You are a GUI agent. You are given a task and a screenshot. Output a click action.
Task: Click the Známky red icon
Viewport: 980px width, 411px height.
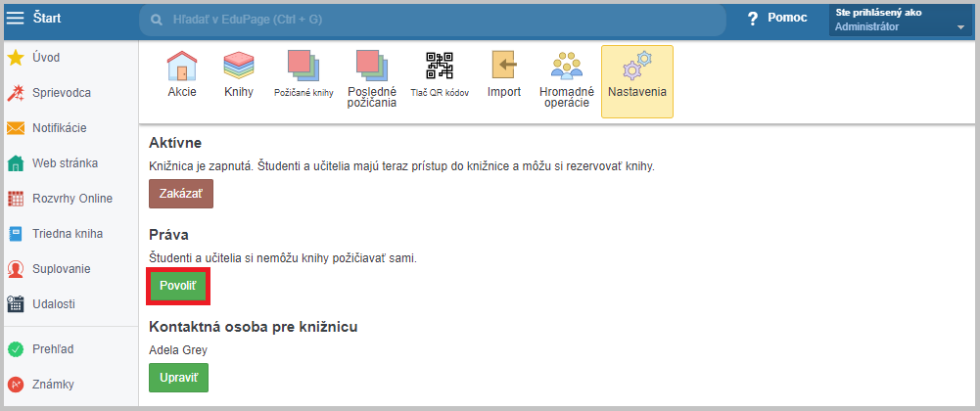pos(15,385)
